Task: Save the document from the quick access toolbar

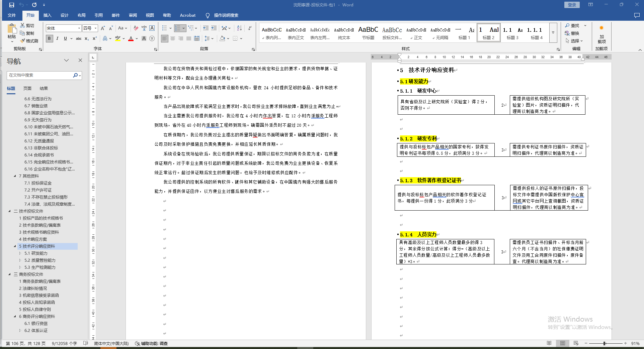Action: coord(12,5)
